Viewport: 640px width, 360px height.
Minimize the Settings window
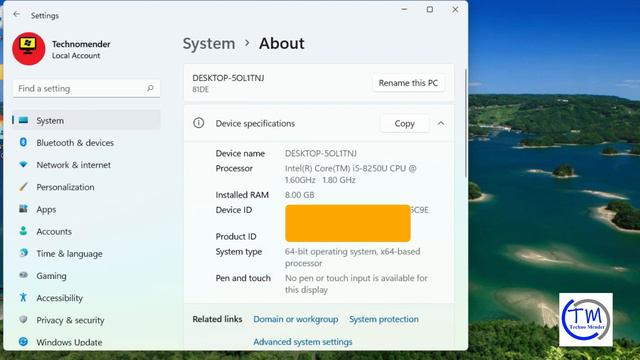tap(404, 9)
